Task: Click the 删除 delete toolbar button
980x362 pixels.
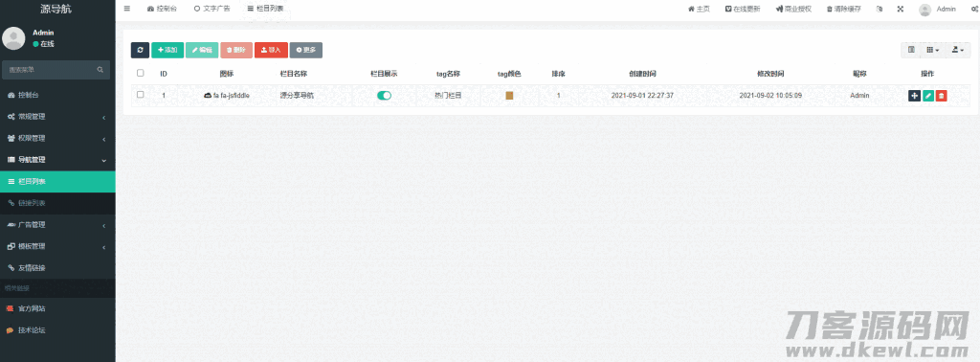Action: tap(236, 50)
